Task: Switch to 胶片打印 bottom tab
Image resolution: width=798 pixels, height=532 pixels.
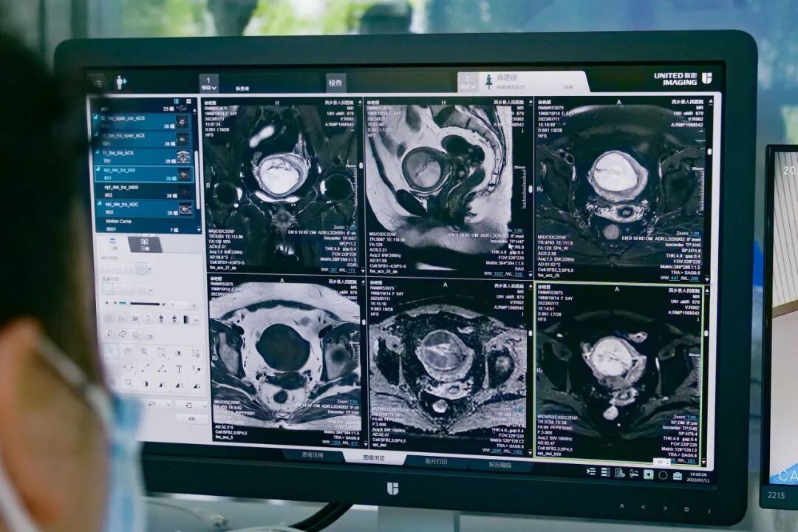Action: (436, 461)
